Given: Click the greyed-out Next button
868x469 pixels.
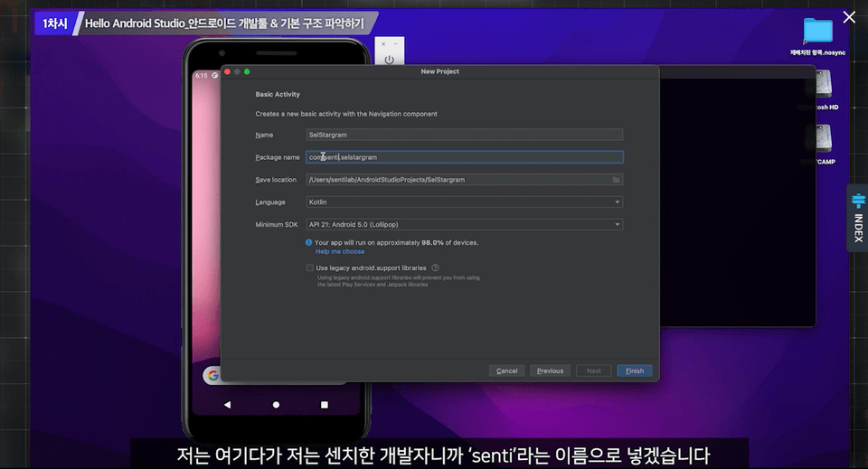Looking at the screenshot, I should coord(593,371).
